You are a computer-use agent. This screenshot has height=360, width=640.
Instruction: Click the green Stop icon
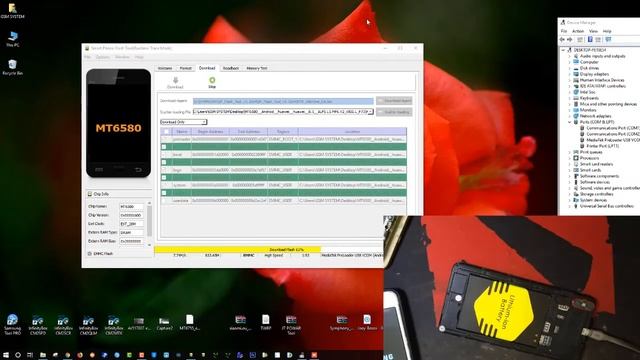point(212,80)
